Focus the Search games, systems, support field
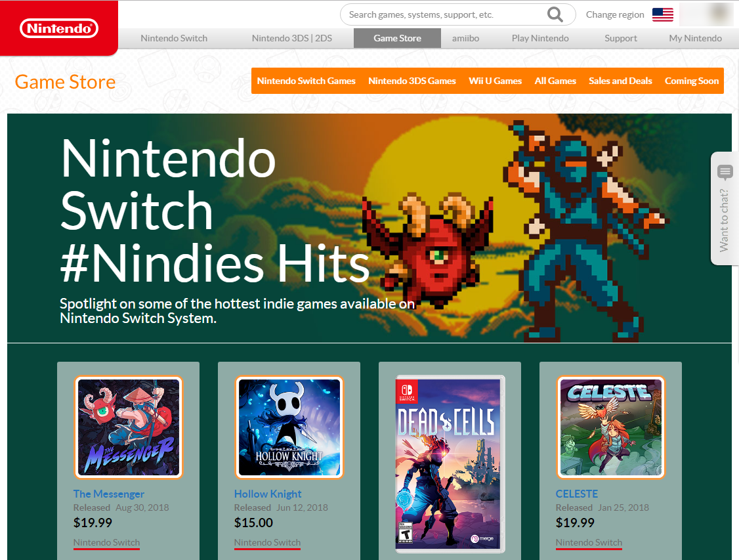 [x=444, y=14]
